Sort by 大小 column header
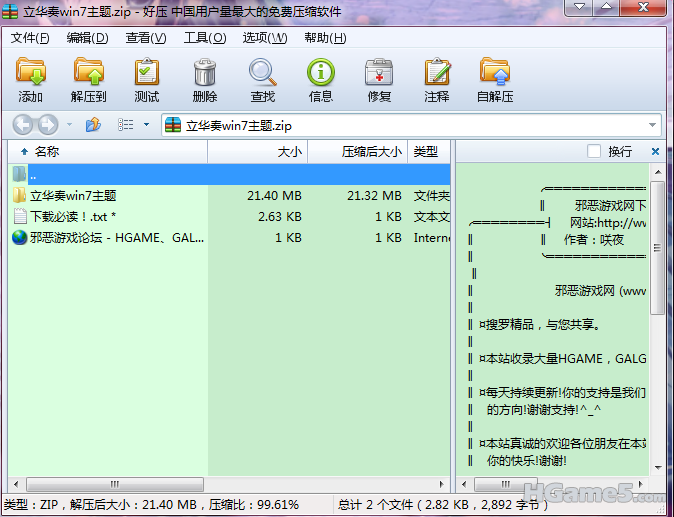This screenshot has height=517, width=674. click(258, 151)
